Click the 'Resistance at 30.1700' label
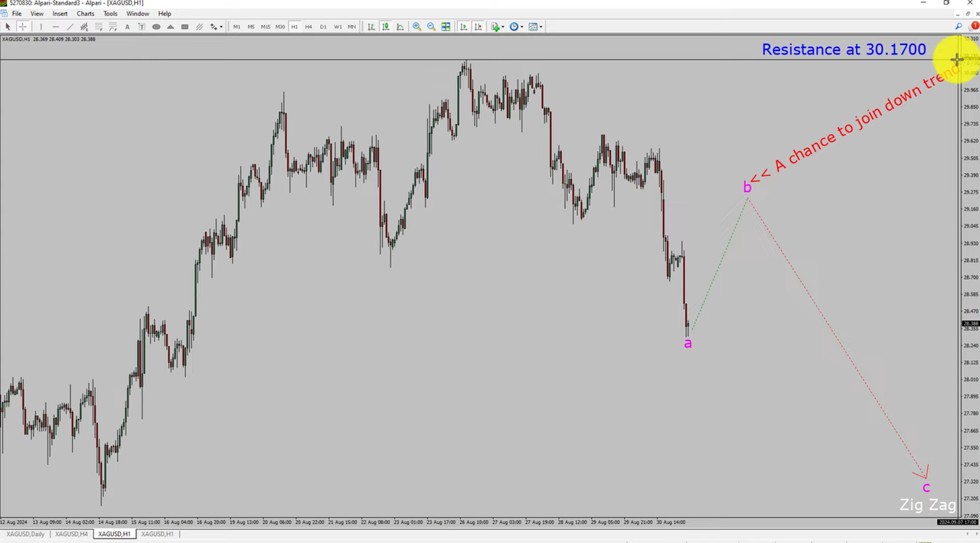The height and width of the screenshot is (543, 980). pos(844,50)
